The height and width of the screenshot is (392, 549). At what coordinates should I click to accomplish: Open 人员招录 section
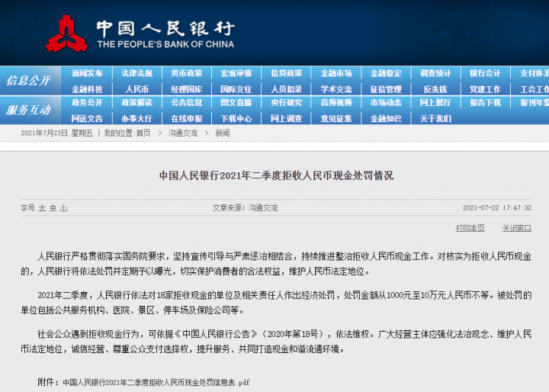(x=287, y=89)
